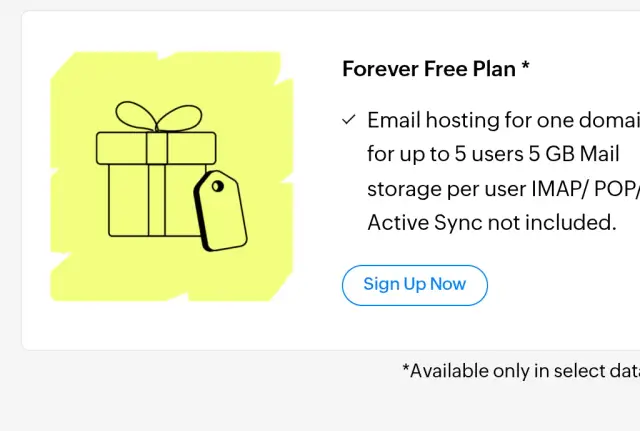Click the right loop of the bow
The width and height of the screenshot is (640, 431).
[x=180, y=118]
